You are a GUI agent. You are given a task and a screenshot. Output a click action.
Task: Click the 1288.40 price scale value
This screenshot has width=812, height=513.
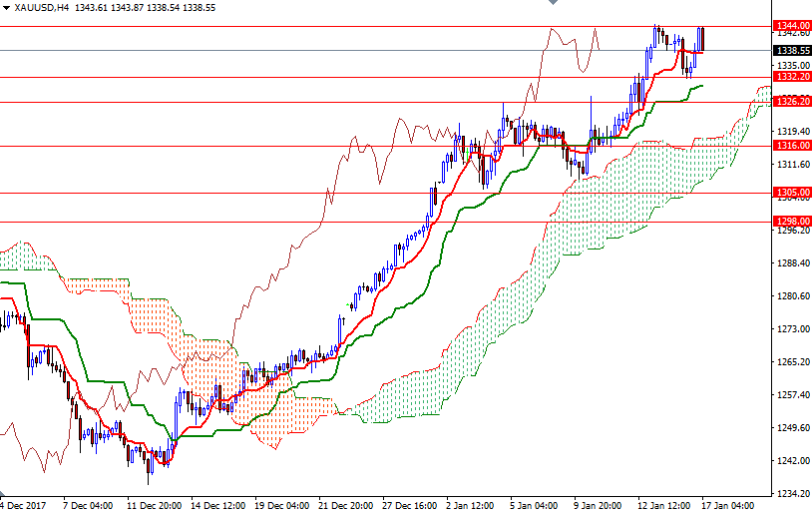tap(793, 263)
